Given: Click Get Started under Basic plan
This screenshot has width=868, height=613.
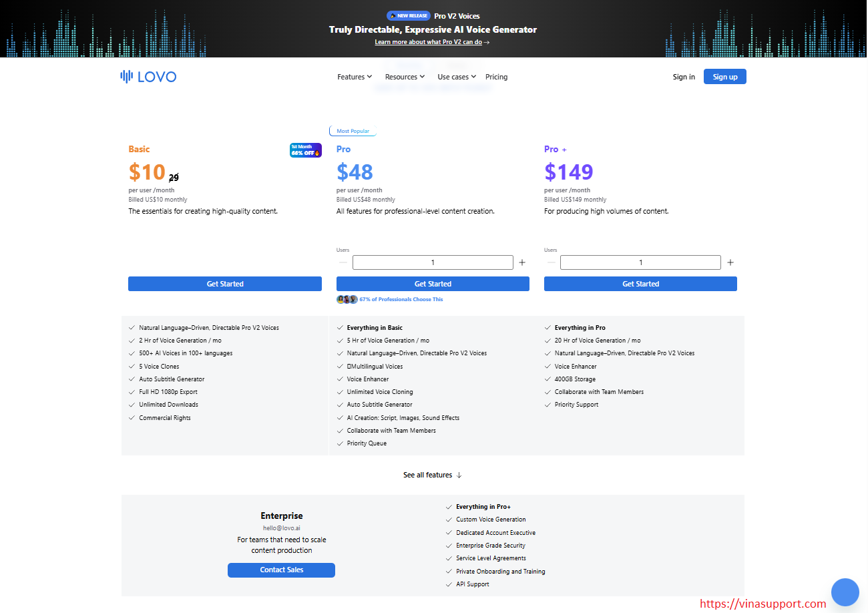Looking at the screenshot, I should click(225, 284).
